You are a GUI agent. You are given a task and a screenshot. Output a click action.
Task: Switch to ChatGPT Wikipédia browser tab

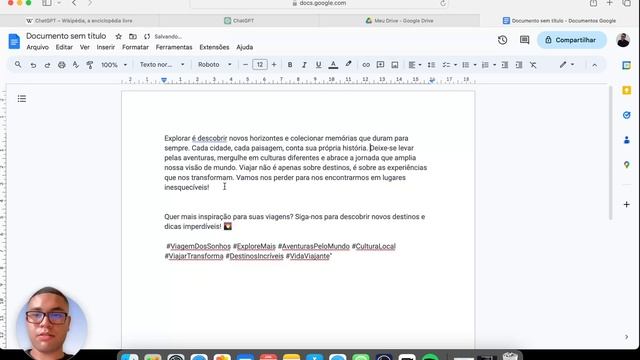click(x=79, y=20)
